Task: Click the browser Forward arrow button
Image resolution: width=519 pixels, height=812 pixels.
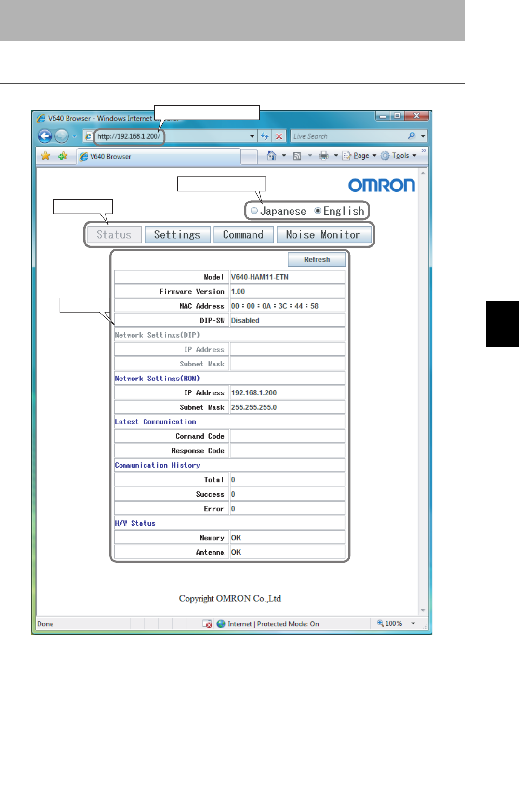Action: [62, 136]
